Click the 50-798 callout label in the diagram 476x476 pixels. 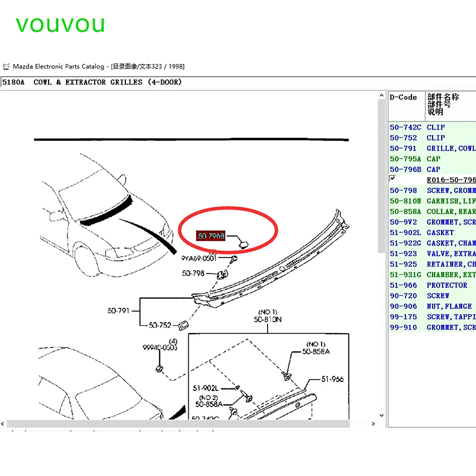[x=193, y=273]
